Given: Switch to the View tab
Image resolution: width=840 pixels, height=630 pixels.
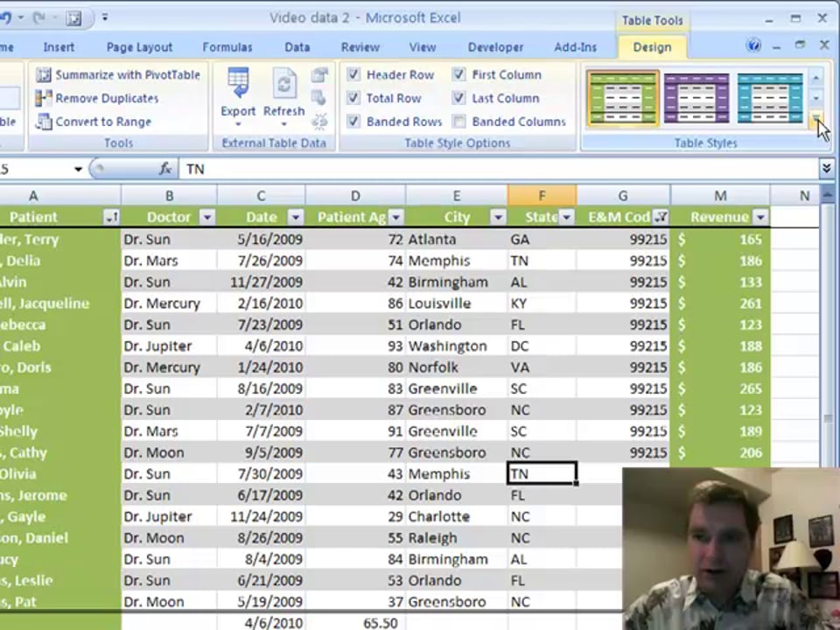Looking at the screenshot, I should click(x=423, y=47).
